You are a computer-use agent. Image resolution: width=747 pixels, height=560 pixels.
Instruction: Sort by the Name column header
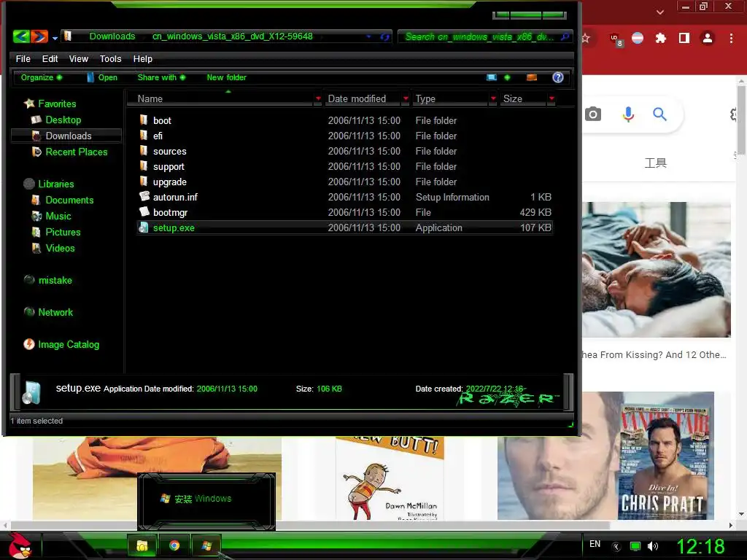pos(220,98)
